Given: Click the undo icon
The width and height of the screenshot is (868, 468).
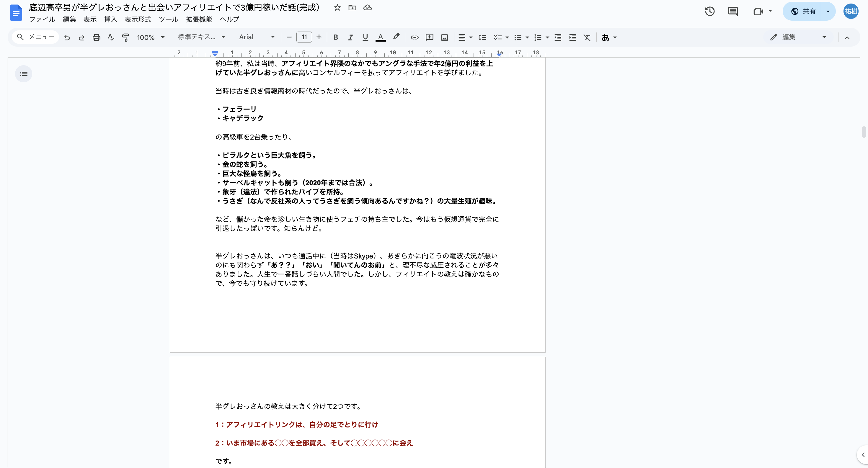Looking at the screenshot, I should pyautogui.click(x=67, y=37).
